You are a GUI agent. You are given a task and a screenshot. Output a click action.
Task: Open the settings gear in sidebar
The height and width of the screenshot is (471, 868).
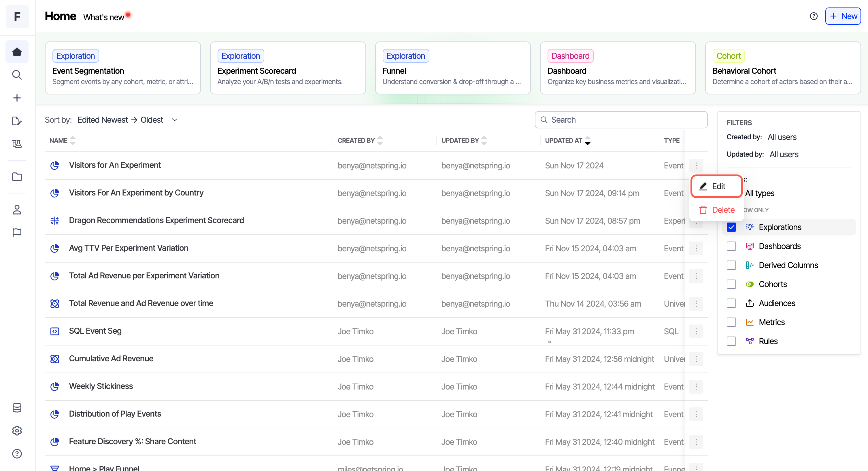click(x=17, y=431)
